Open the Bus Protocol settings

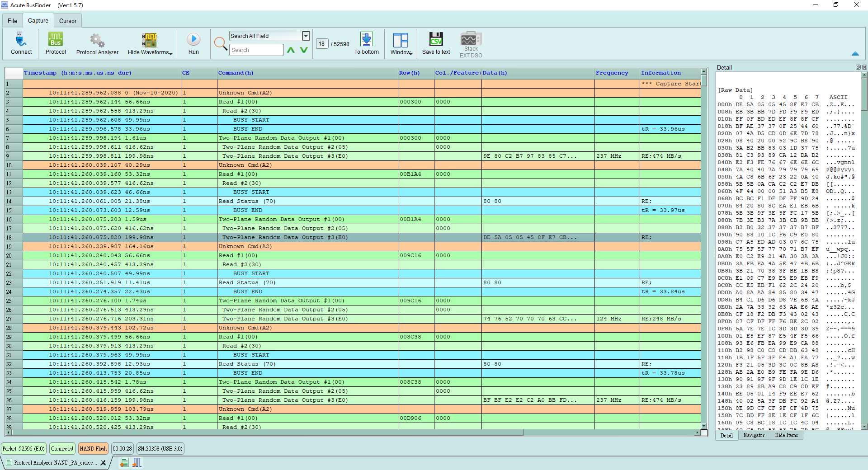(x=56, y=43)
